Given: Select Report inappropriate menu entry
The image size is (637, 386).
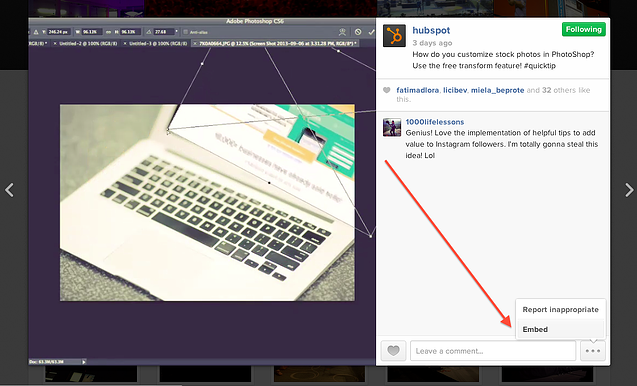Looking at the screenshot, I should point(561,310).
